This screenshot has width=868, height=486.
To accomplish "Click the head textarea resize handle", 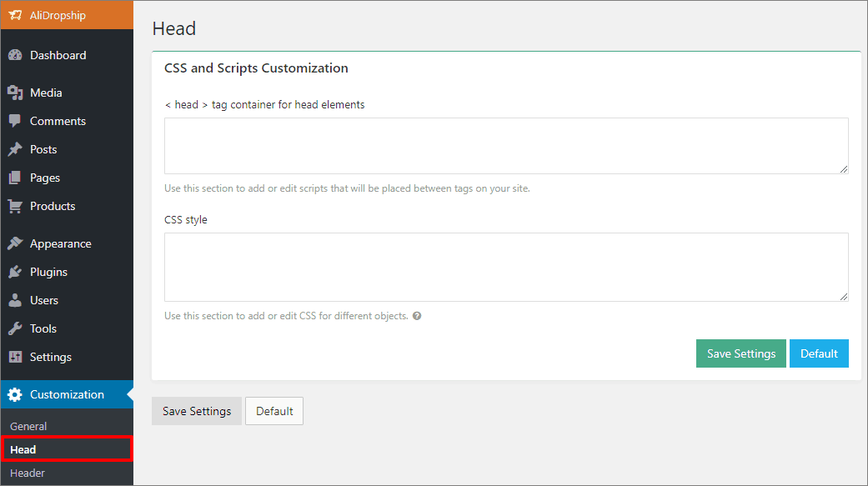I will (x=844, y=169).
